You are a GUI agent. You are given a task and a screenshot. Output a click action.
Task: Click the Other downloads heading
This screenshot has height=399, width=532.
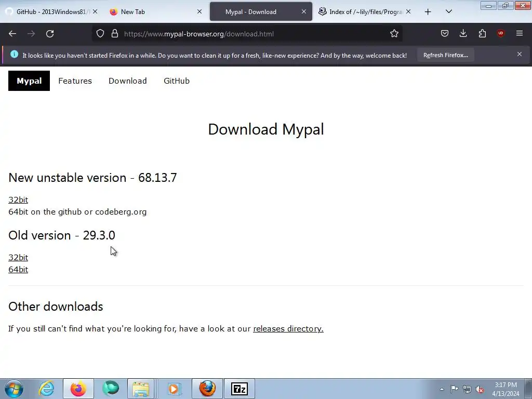tap(56, 307)
